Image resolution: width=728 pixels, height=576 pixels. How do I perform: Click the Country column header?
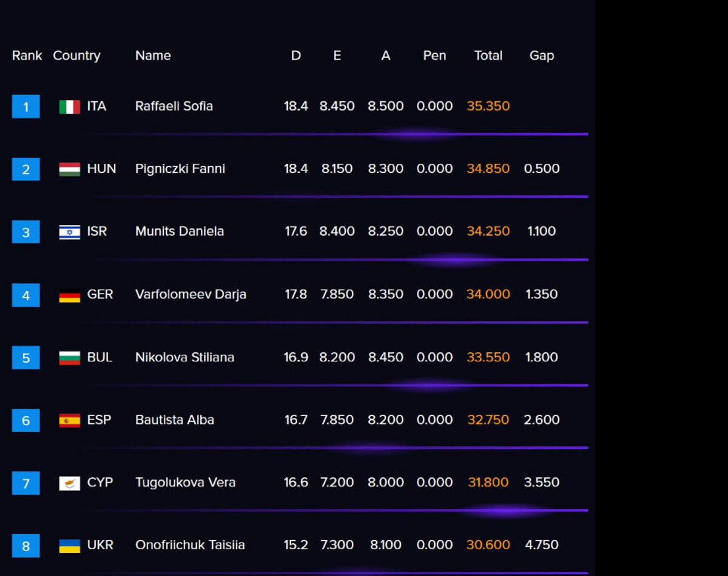[x=76, y=56]
